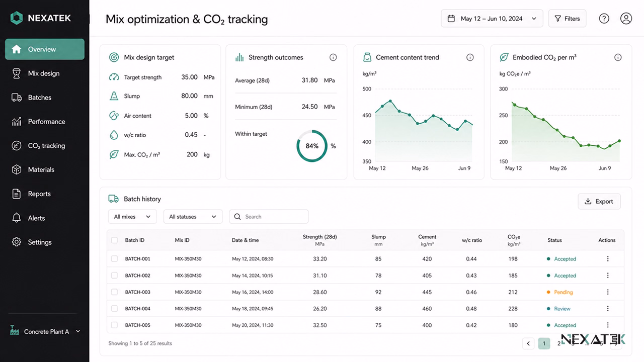
Task: Show info for Strength outcomes card
Action: [333, 57]
